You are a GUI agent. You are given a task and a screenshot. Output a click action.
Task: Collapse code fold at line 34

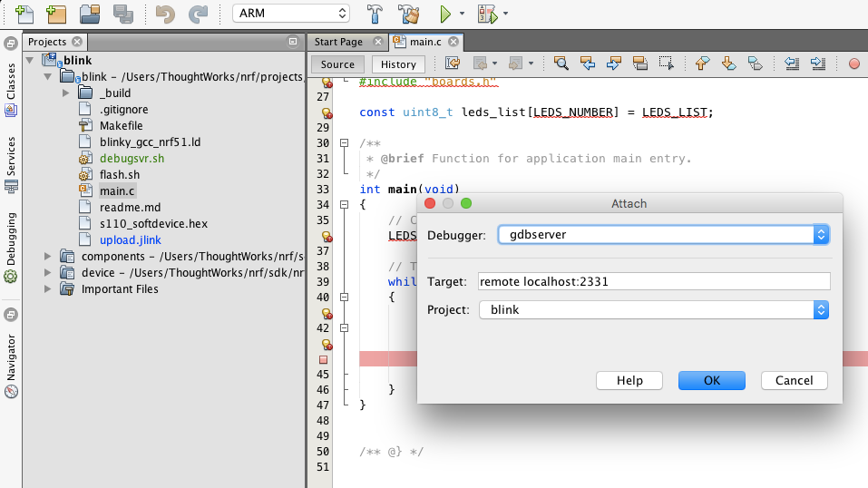pyautogui.click(x=344, y=204)
